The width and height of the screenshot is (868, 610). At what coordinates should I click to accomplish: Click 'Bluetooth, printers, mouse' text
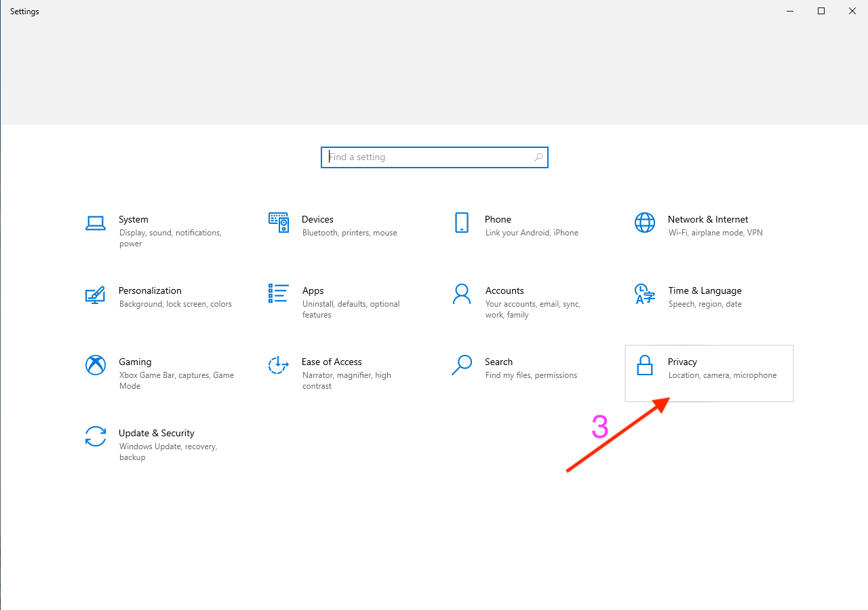coord(350,233)
